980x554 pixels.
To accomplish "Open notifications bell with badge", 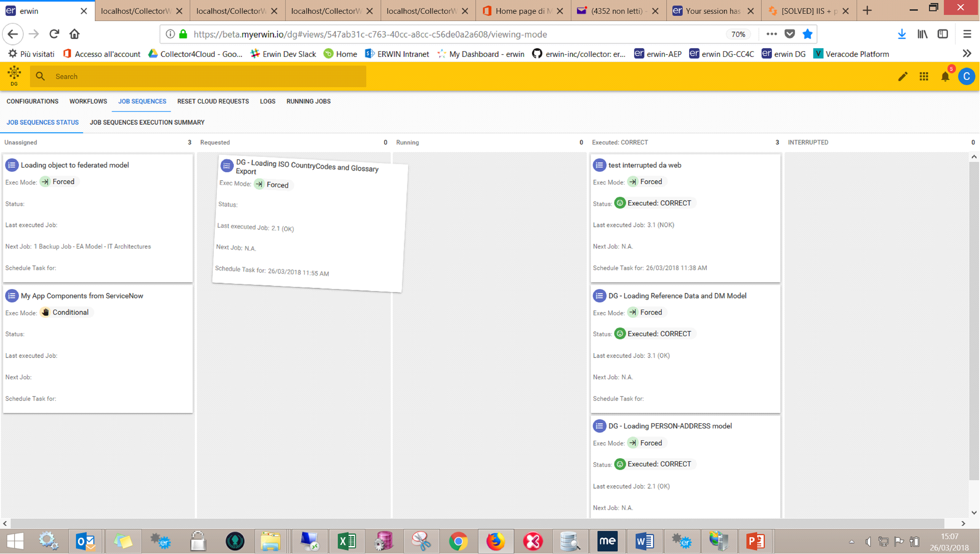I will click(x=945, y=77).
